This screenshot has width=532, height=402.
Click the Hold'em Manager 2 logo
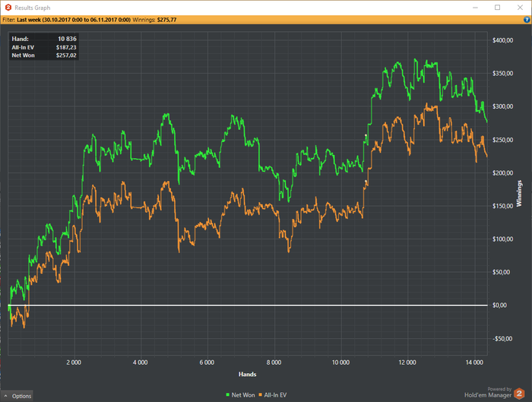pyautogui.click(x=519, y=394)
